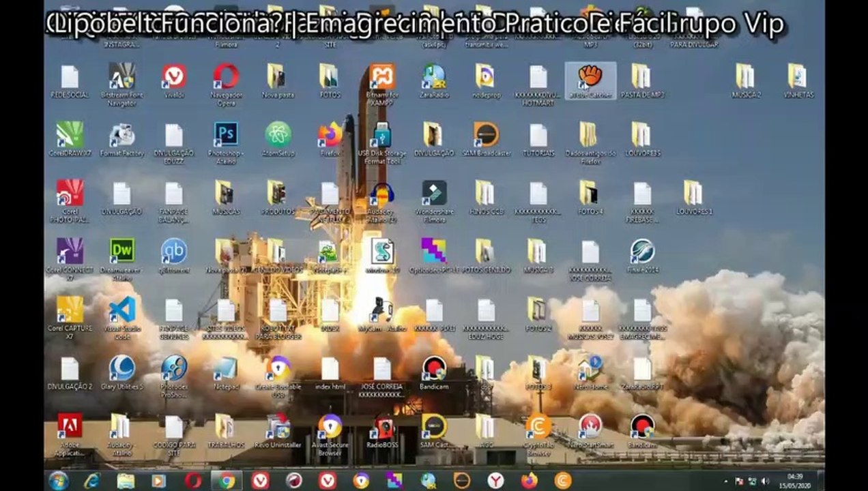Launch Revo Uninstaller from the desktop
The width and height of the screenshot is (868, 491).
tap(278, 431)
